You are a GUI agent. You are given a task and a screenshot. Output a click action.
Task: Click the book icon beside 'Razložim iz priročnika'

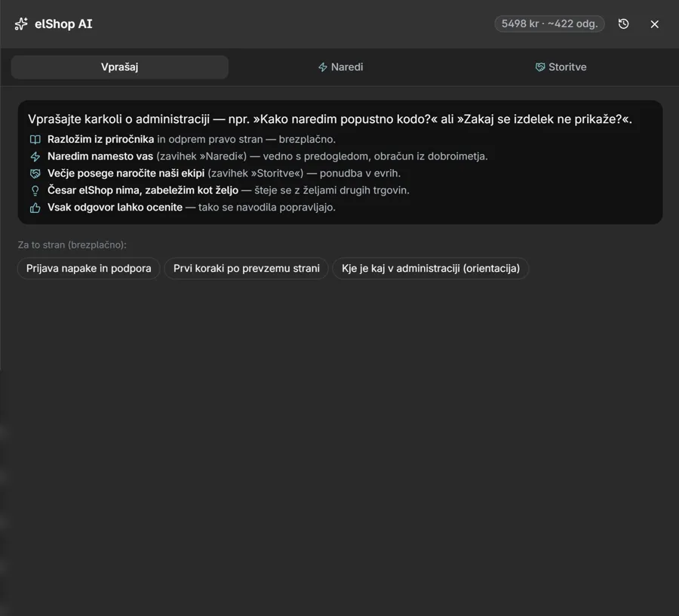(35, 140)
